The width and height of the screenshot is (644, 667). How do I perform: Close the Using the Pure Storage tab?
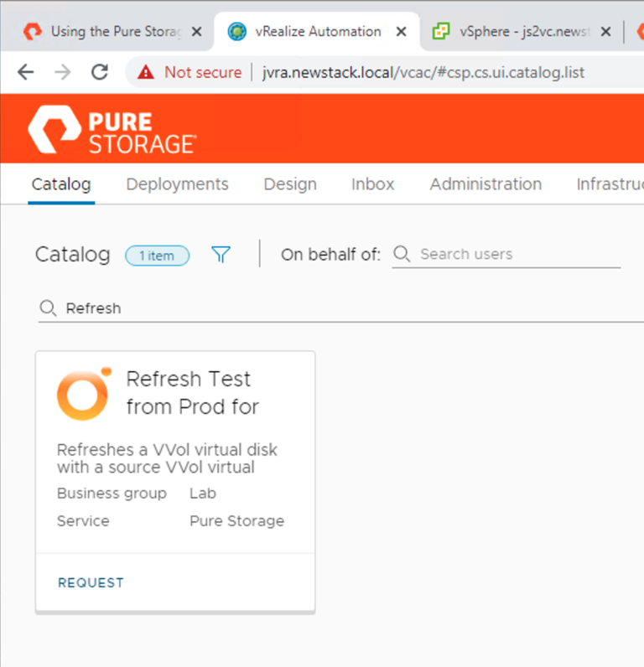pyautogui.click(x=196, y=32)
